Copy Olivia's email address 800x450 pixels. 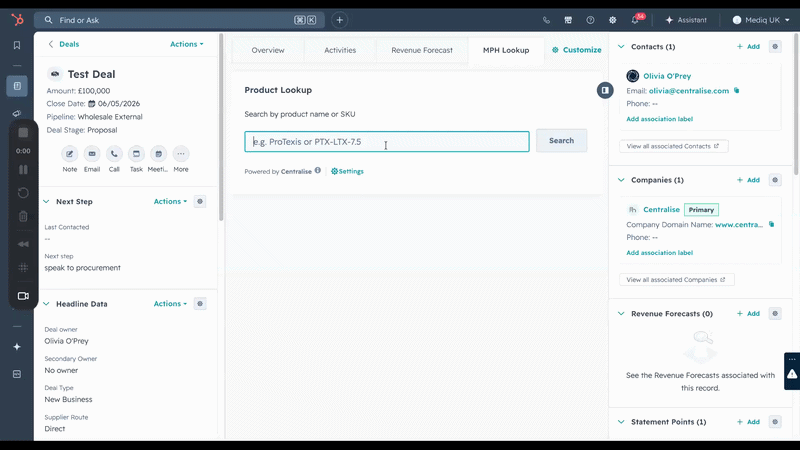pos(736,90)
